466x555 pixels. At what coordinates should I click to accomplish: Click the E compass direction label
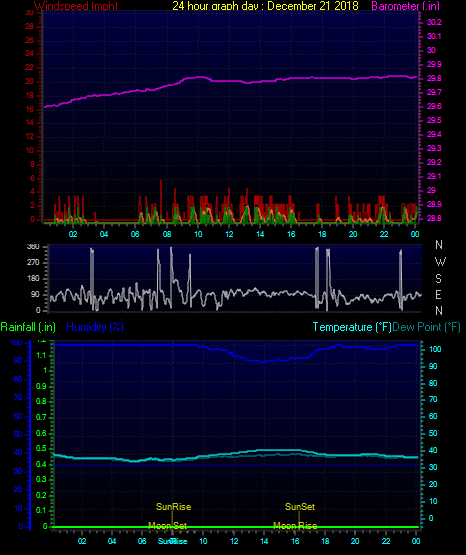[x=438, y=294]
